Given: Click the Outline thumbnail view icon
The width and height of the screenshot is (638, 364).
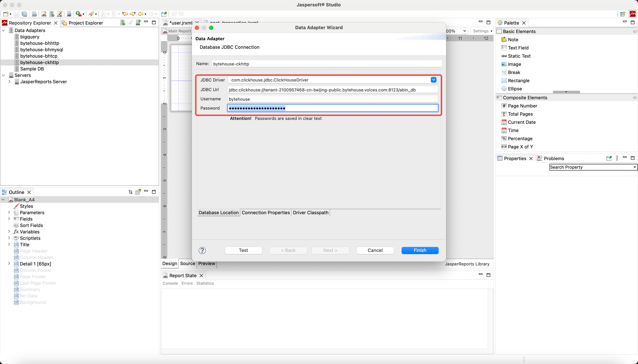Looking at the screenshot, I should pyautogui.click(x=138, y=192).
